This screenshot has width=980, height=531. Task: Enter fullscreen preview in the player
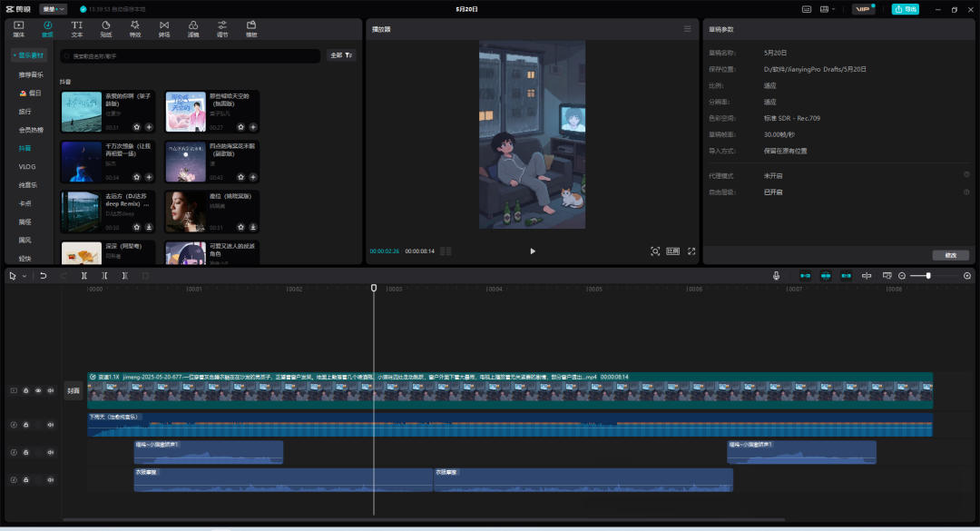tap(691, 251)
